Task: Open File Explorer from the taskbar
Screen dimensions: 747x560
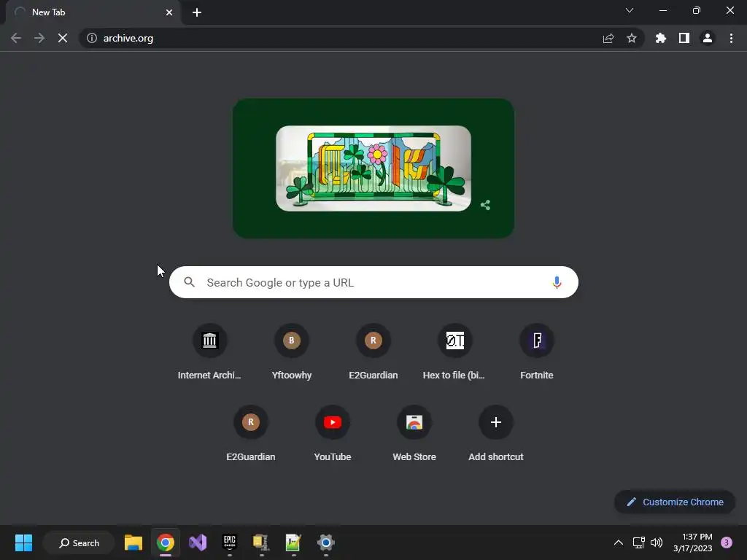Action: 133,542
